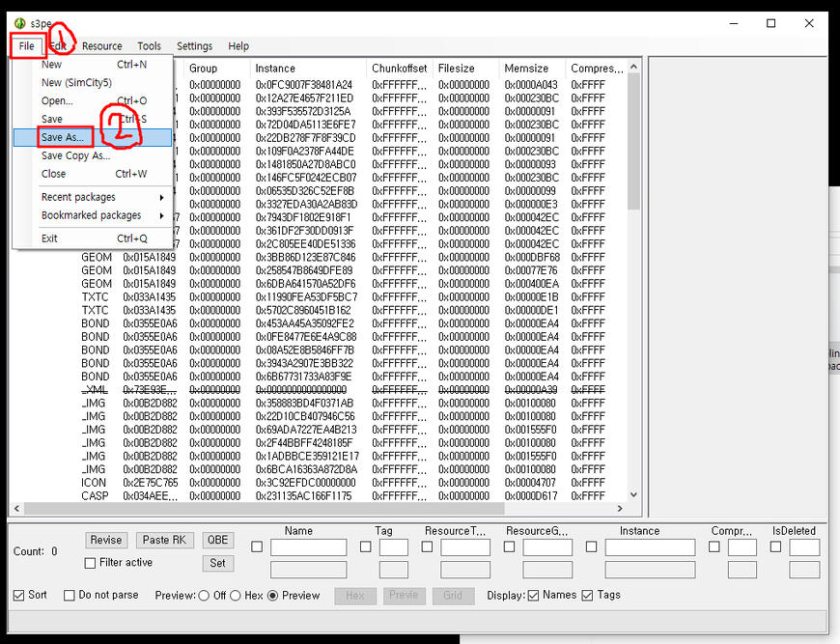This screenshot has height=644, width=840.
Task: Check the Filter active checkbox
Action: tap(91, 563)
